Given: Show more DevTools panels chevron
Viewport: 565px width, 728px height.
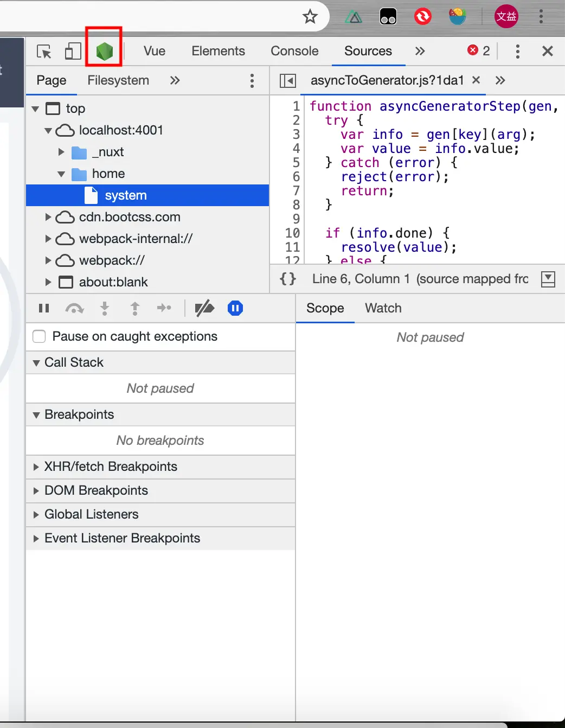Looking at the screenshot, I should 420,51.
